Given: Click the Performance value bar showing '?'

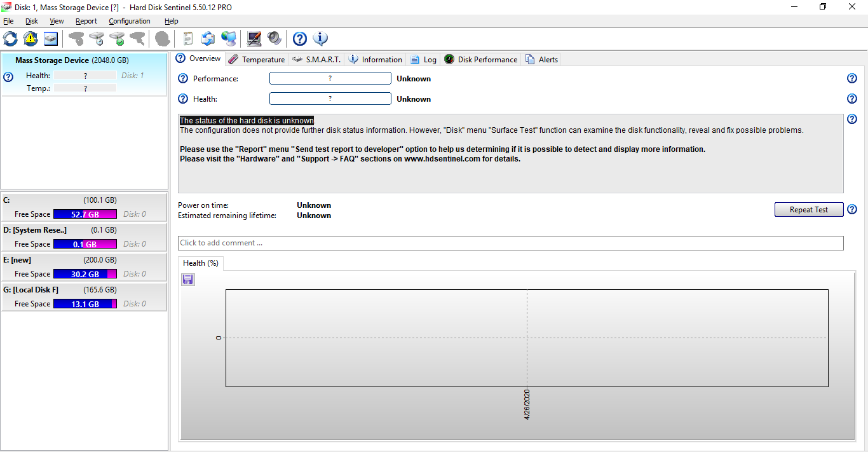Looking at the screenshot, I should tap(330, 79).
